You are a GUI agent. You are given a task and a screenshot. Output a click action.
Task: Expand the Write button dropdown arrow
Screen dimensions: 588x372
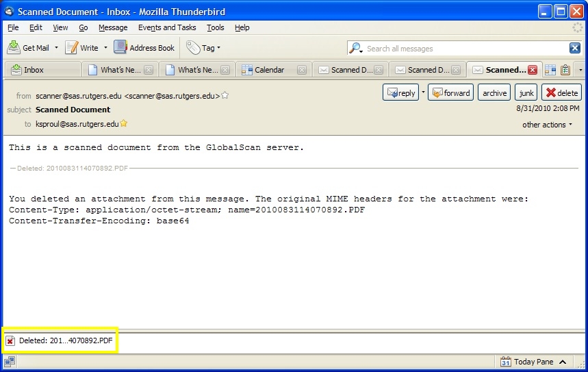click(x=105, y=48)
